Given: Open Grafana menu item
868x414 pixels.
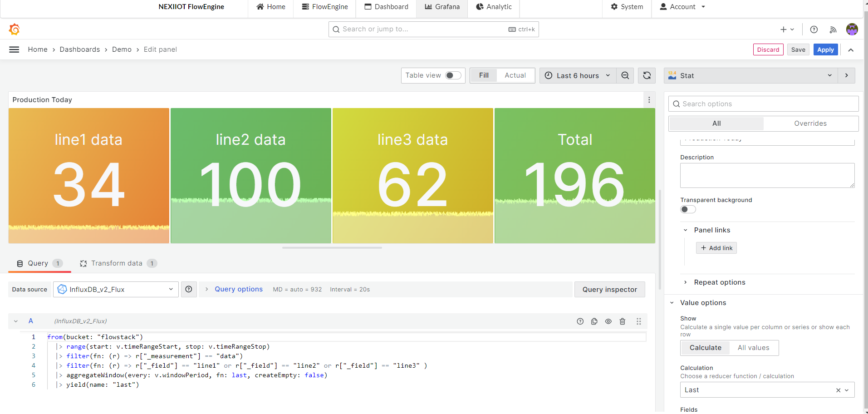Looking at the screenshot, I should coord(442,7).
